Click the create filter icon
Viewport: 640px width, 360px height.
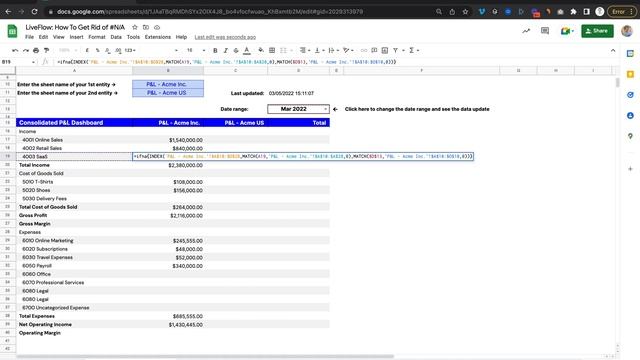[x=395, y=50]
